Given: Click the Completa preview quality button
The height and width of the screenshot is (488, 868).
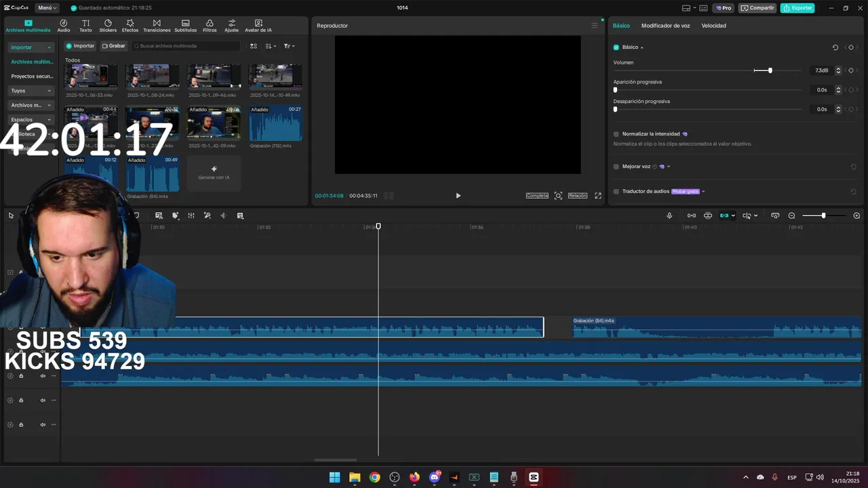Looking at the screenshot, I should [x=537, y=196].
